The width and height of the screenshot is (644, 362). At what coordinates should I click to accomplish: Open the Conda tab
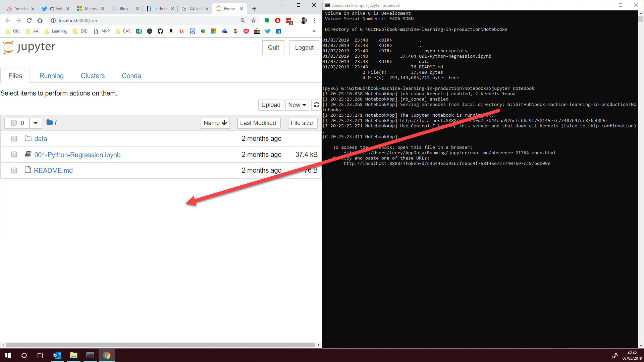click(131, 76)
